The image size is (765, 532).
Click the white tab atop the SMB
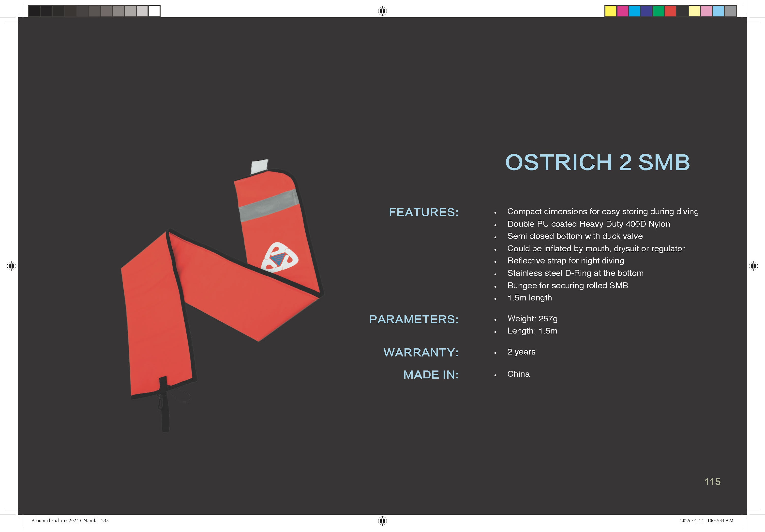259,166
